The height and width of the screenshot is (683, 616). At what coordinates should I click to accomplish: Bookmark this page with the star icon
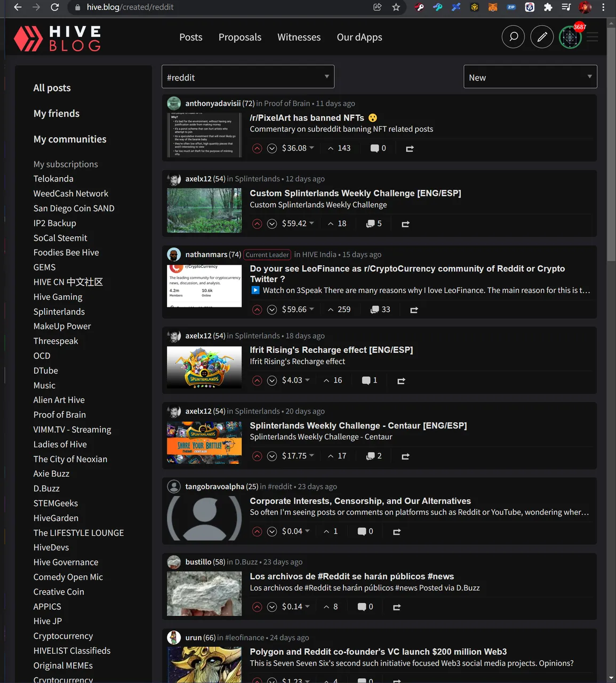(396, 7)
